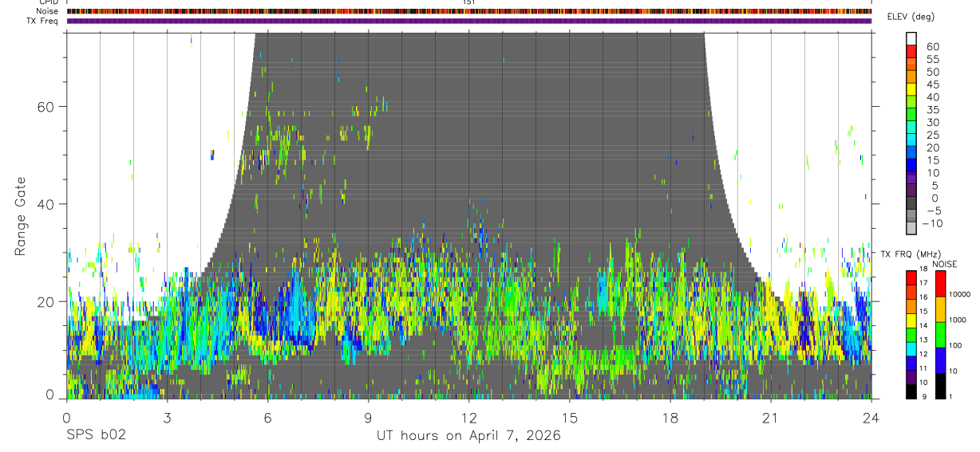
Task: Select the 'TX FRQ (MHz)' legend title
Action: 909,254
